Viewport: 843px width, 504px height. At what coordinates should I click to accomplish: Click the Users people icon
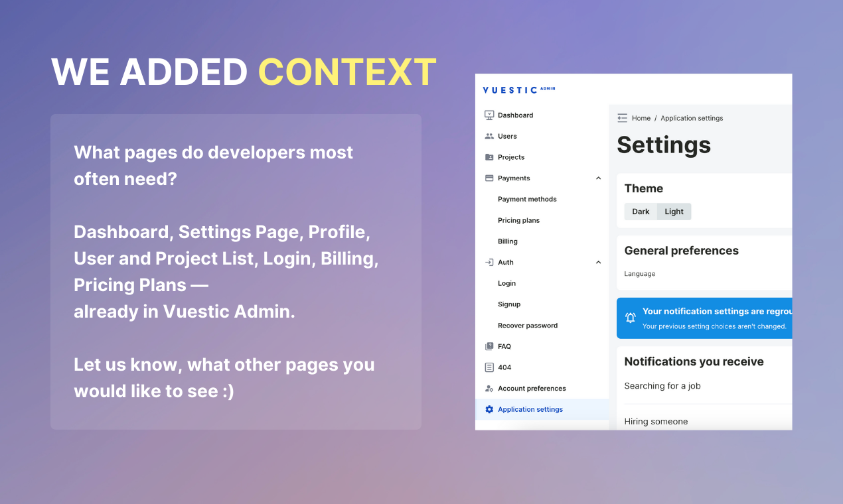[x=489, y=136]
